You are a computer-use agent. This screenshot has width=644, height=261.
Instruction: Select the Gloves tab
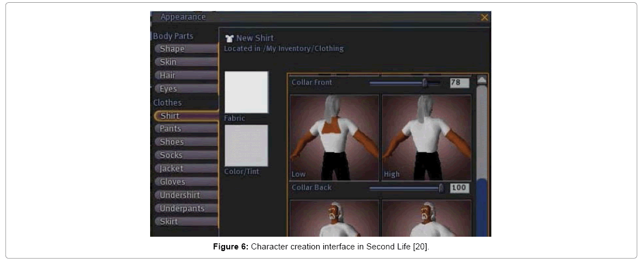tap(185, 182)
